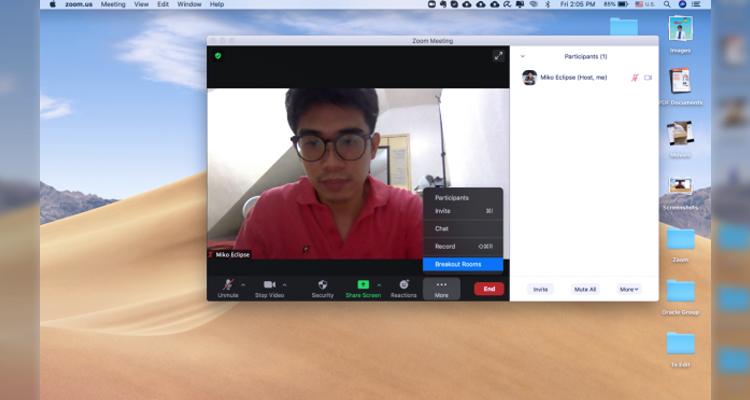Open share options arrow beside Share Screen

pyautogui.click(x=379, y=285)
